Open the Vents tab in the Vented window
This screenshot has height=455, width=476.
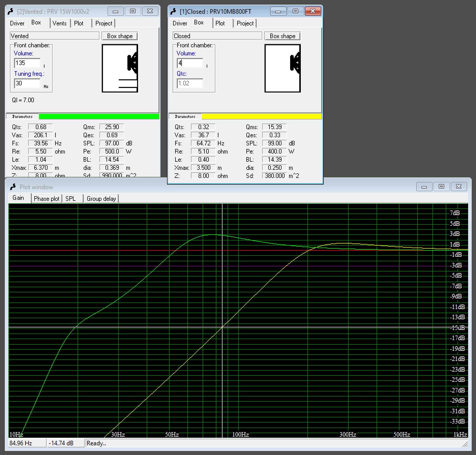(x=60, y=23)
